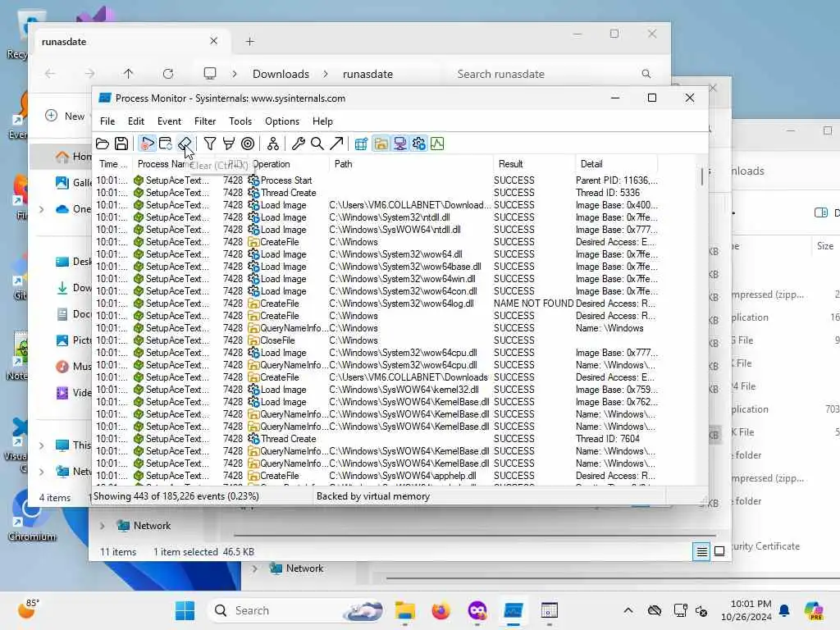
Task: Toggle Show Registry Activity
Action: [362, 144]
